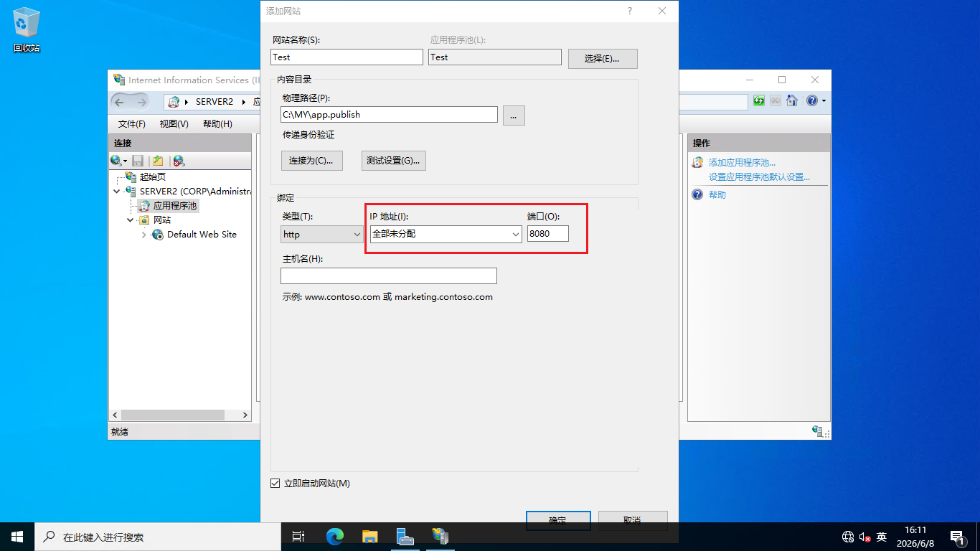Click the home icon in IIS Manager

tap(792, 101)
